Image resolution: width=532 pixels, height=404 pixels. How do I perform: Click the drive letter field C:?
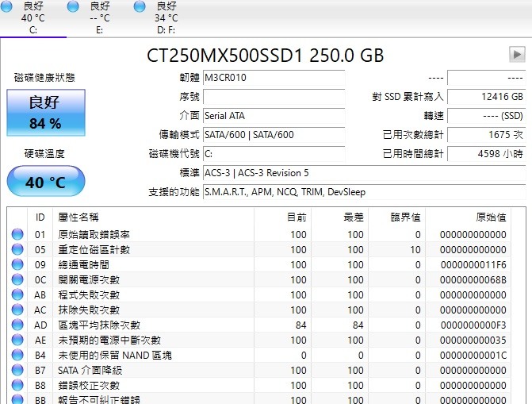[x=274, y=154]
